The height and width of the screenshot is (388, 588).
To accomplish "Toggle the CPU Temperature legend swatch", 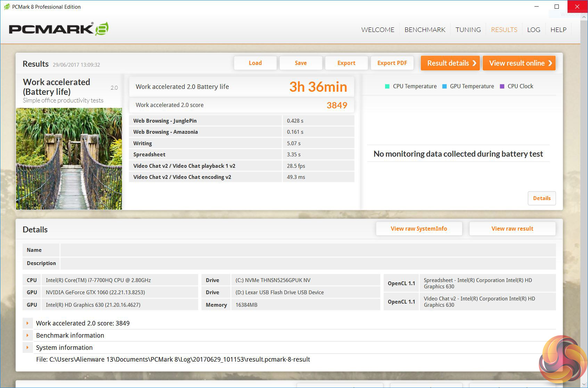I will (387, 86).
